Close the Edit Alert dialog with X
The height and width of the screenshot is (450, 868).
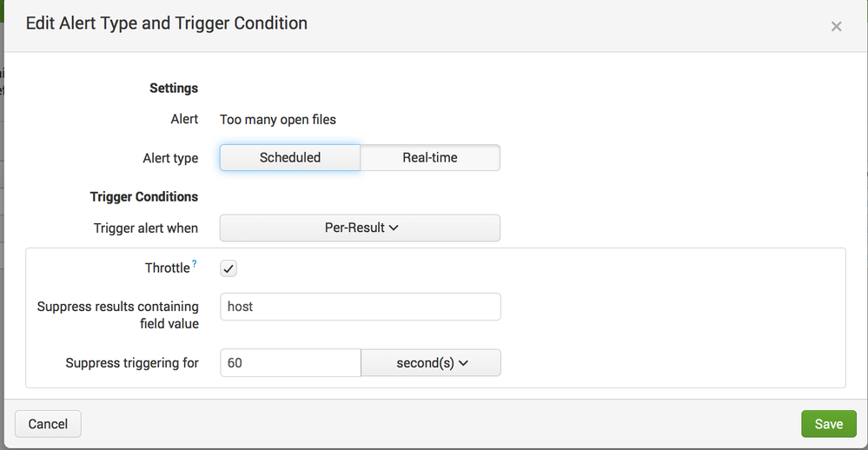(836, 27)
